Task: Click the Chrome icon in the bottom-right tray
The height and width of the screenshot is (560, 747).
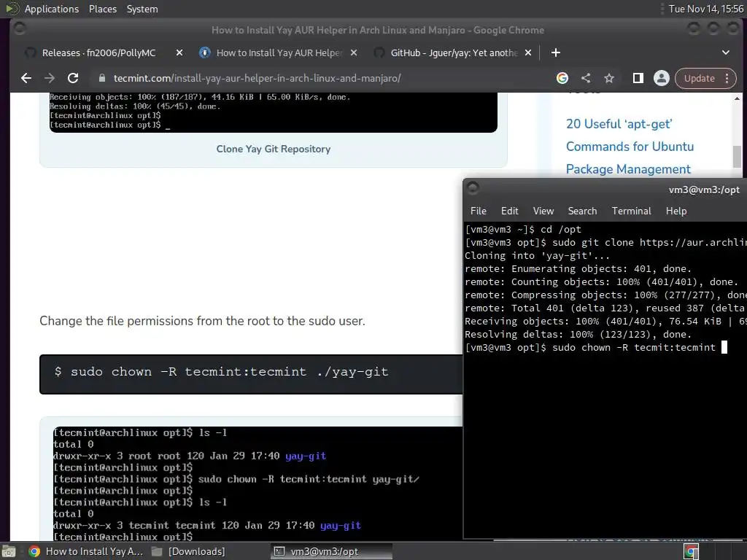Action: pos(692,552)
